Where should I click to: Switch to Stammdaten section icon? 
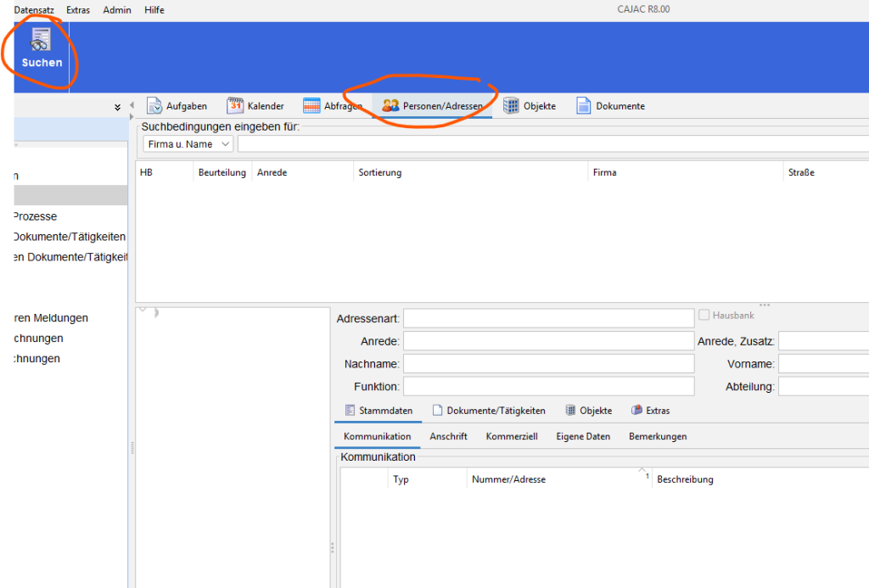tap(350, 411)
